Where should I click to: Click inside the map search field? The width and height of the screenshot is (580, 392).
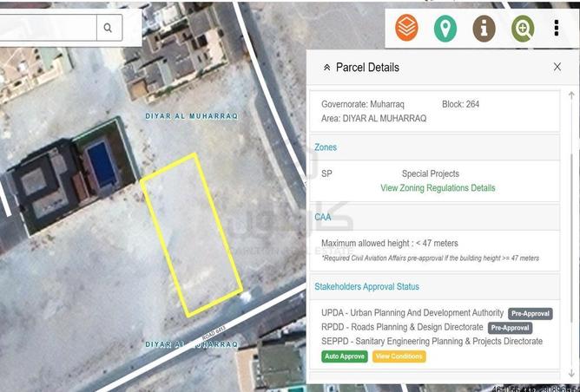(x=48, y=28)
